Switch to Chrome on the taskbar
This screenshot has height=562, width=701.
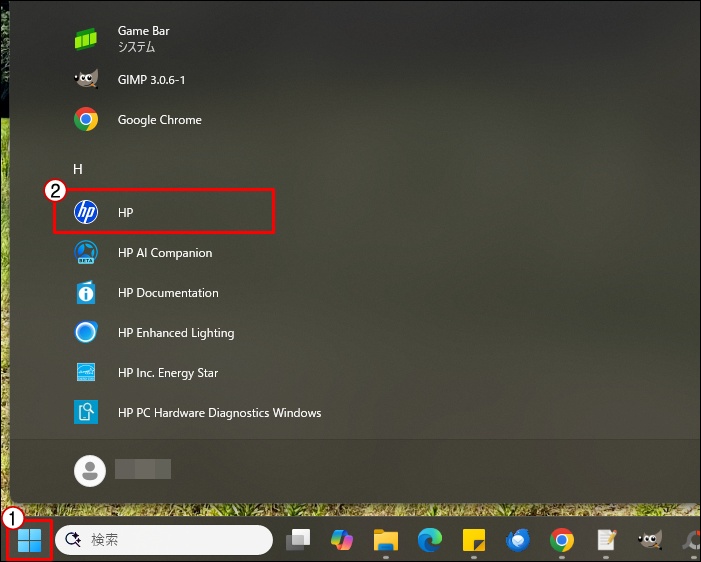[562, 541]
